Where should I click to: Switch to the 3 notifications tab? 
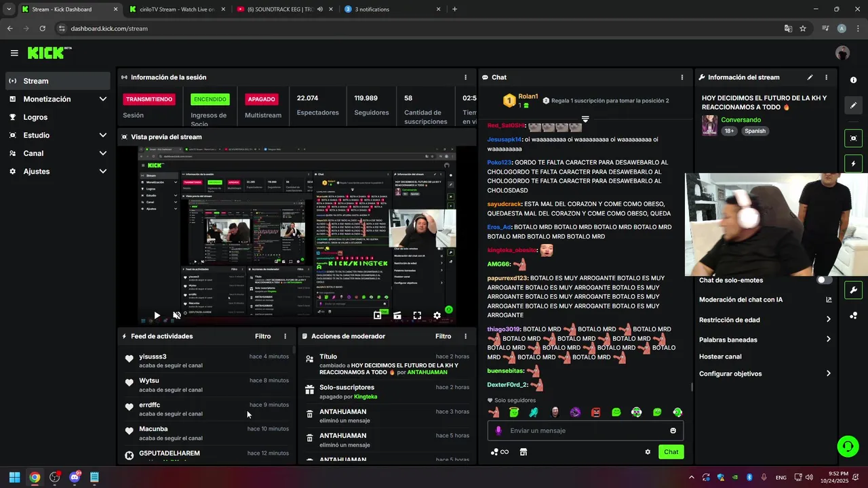[x=392, y=9]
